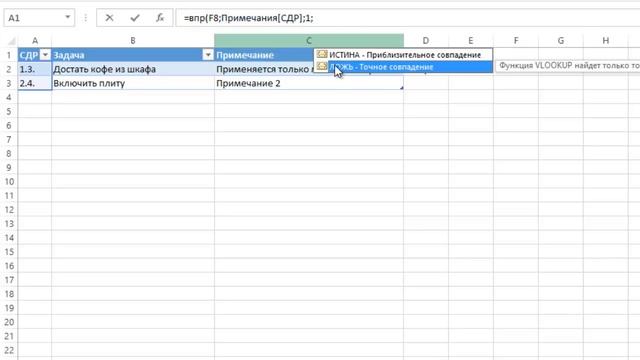
Task: Select column D header
Action: click(x=426, y=40)
